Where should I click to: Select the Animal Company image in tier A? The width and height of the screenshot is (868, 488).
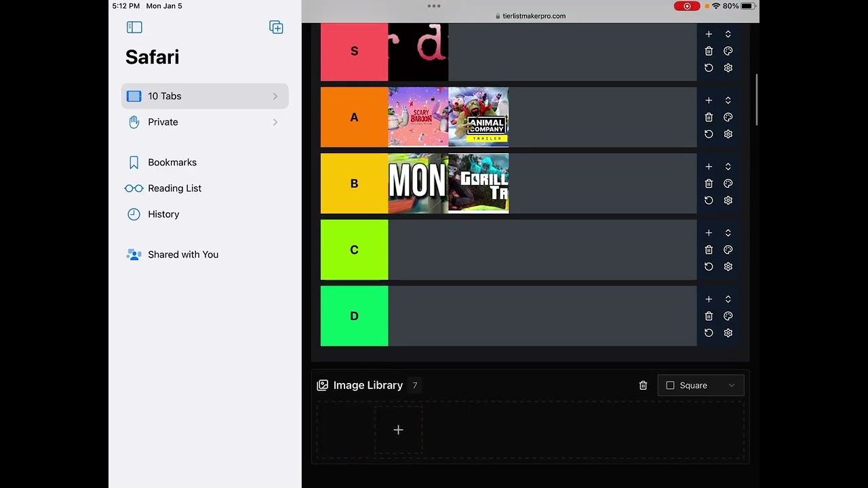point(479,117)
